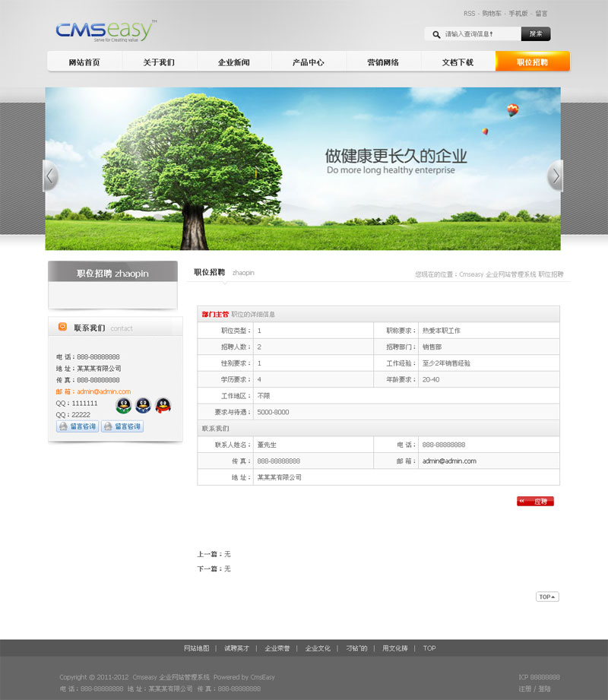This screenshot has width=608, height=700.
Task: Click the red 应聘 apply button
Action: pos(535,502)
